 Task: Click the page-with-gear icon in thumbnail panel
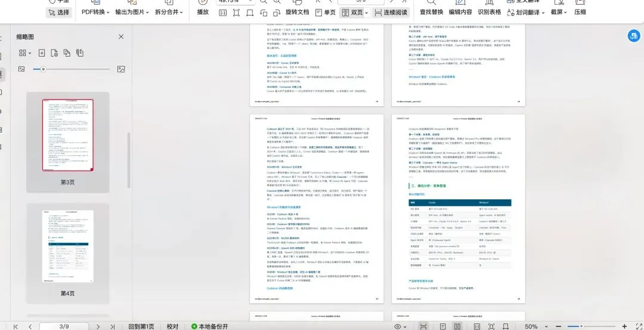[x=54, y=53]
